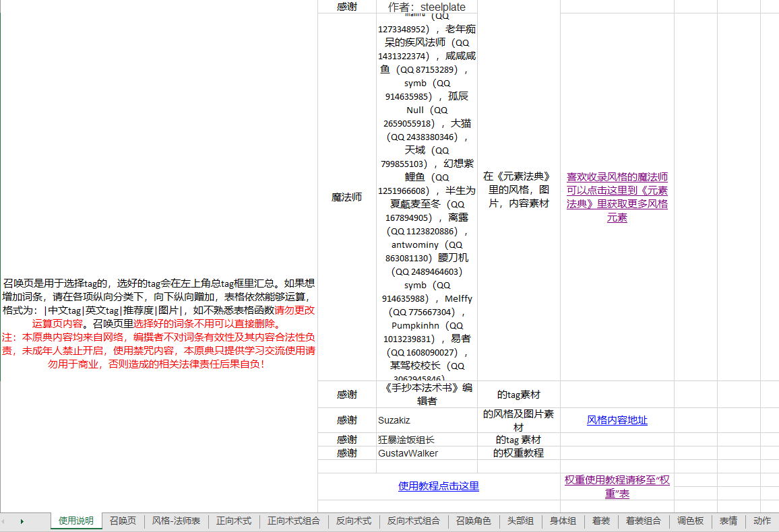Follow the 使用教程点击这里 hyperlink
The height and width of the screenshot is (532, 779).
[x=439, y=486]
